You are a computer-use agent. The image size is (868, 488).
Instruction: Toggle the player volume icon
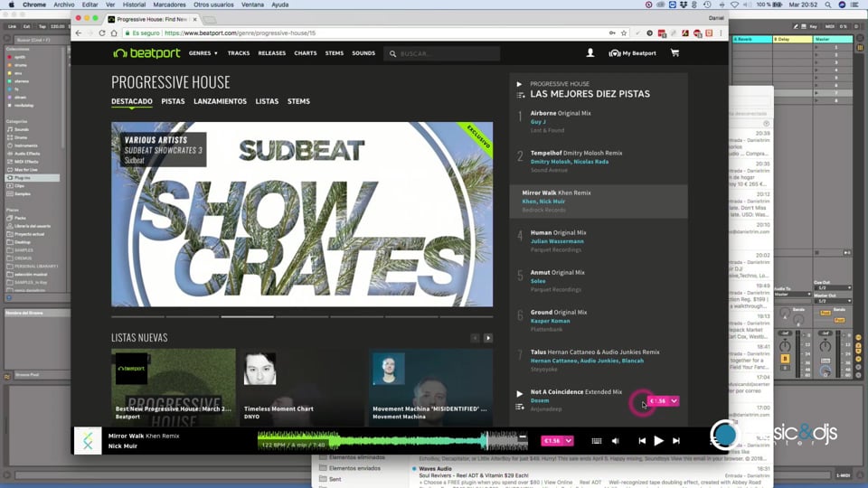616,441
